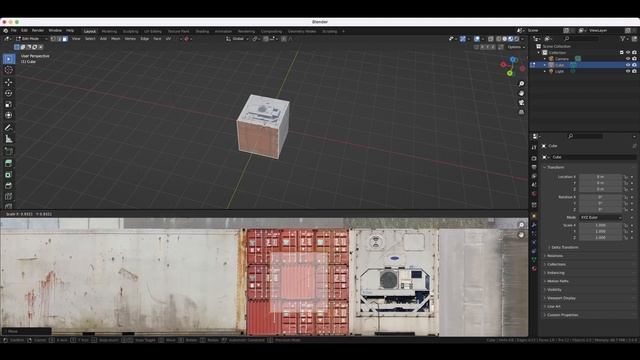Open the Face menu in viewport header
This screenshot has width=640, height=360.
(157, 39)
